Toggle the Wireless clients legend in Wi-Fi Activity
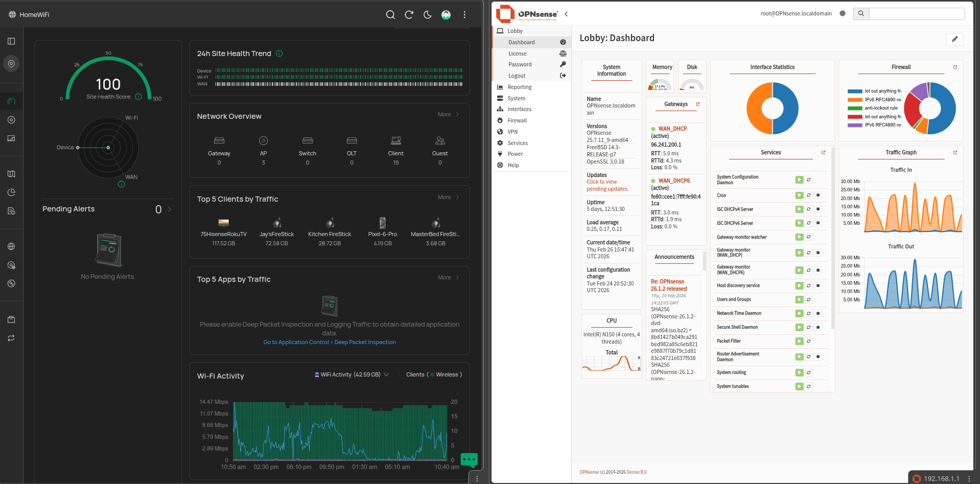The height and width of the screenshot is (484, 980). point(446,375)
